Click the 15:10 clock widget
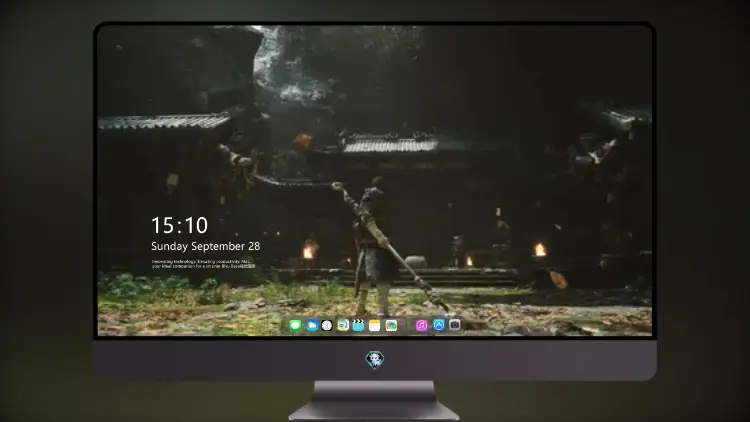The width and height of the screenshot is (750, 422). pos(179,225)
